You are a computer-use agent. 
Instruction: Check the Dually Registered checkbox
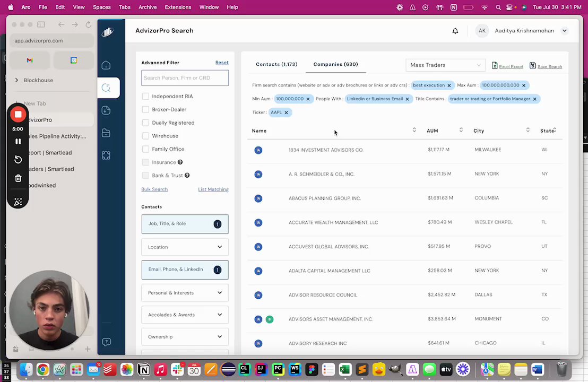[x=145, y=123]
